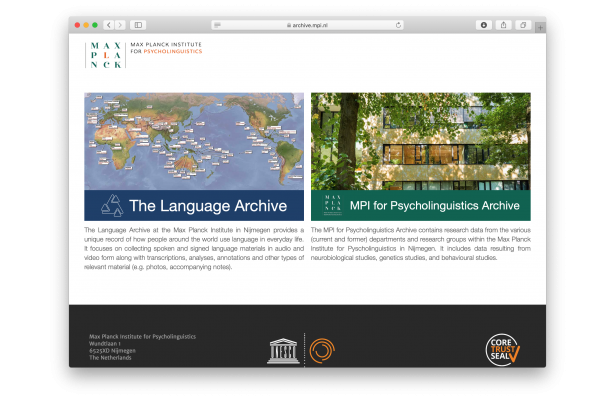Image resolution: width=615 pixels, height=400 pixels.
Task: Open the downloads button in toolbar
Action: (x=484, y=25)
